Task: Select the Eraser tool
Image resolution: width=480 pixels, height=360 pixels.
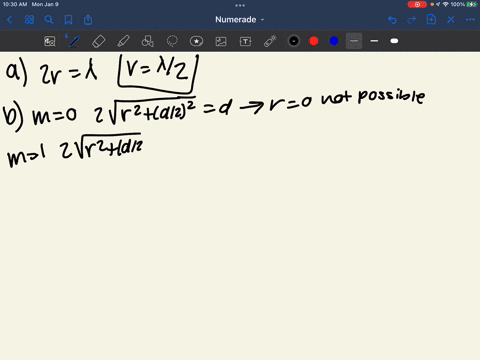Action: coord(99,41)
